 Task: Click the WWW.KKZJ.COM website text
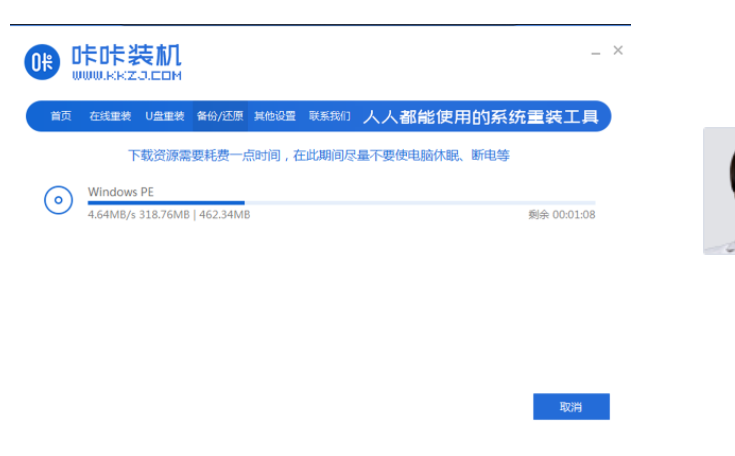coord(127,75)
